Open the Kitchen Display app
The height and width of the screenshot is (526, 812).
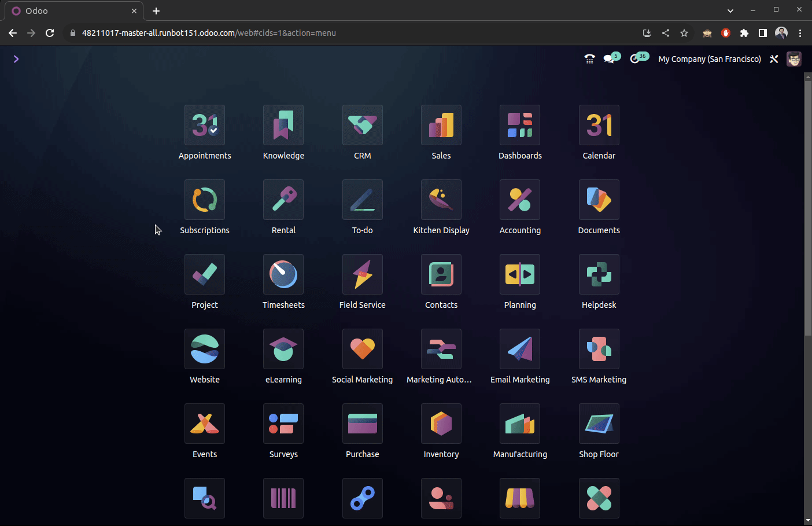click(x=441, y=200)
